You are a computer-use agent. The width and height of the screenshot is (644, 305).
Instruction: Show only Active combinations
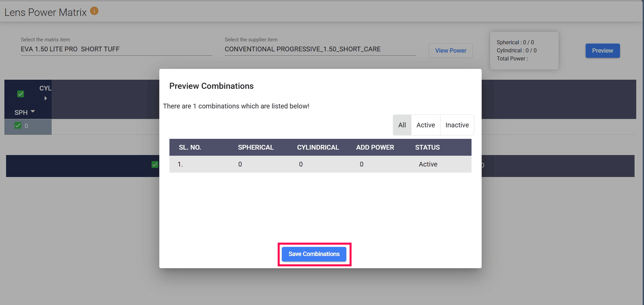coord(426,125)
